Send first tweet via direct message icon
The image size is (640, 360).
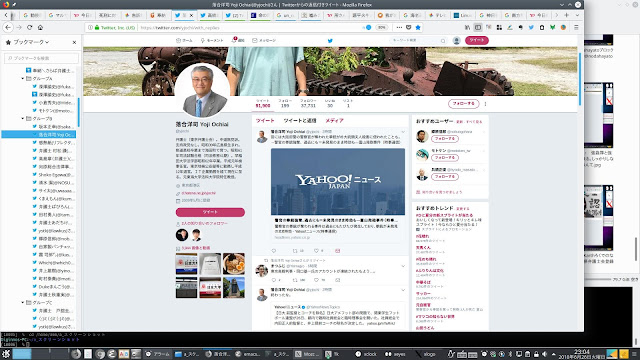[338, 251]
